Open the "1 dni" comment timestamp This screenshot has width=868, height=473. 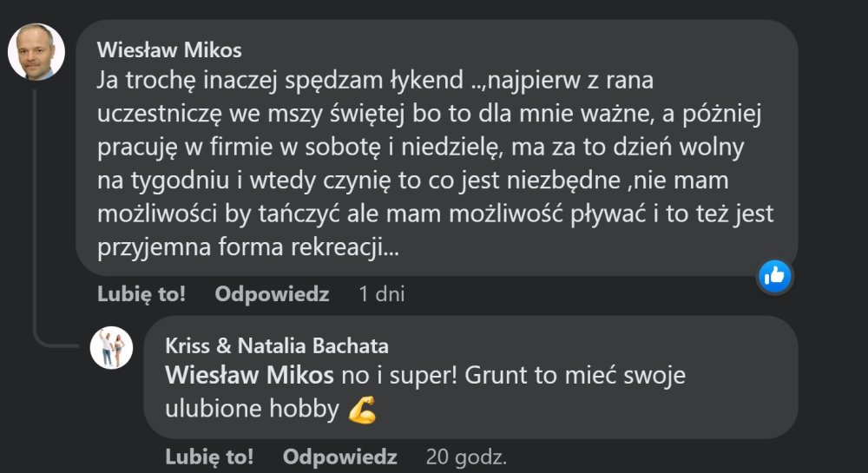pos(382,294)
